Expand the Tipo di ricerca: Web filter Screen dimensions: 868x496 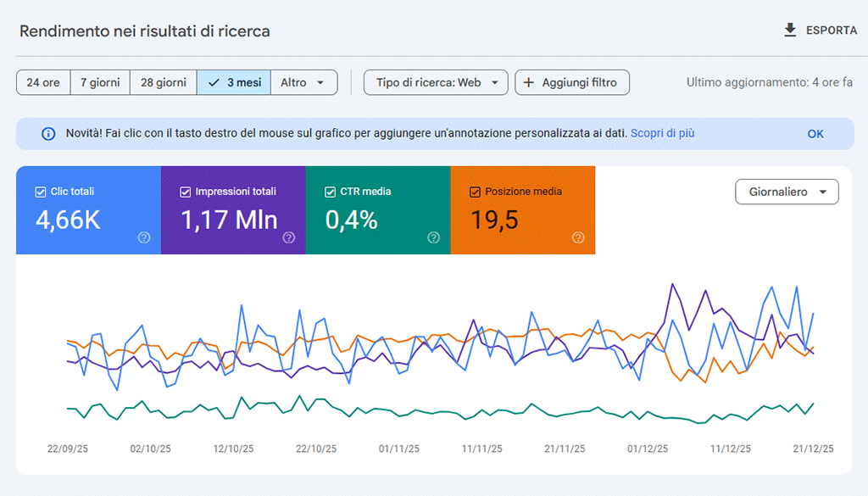tap(436, 82)
